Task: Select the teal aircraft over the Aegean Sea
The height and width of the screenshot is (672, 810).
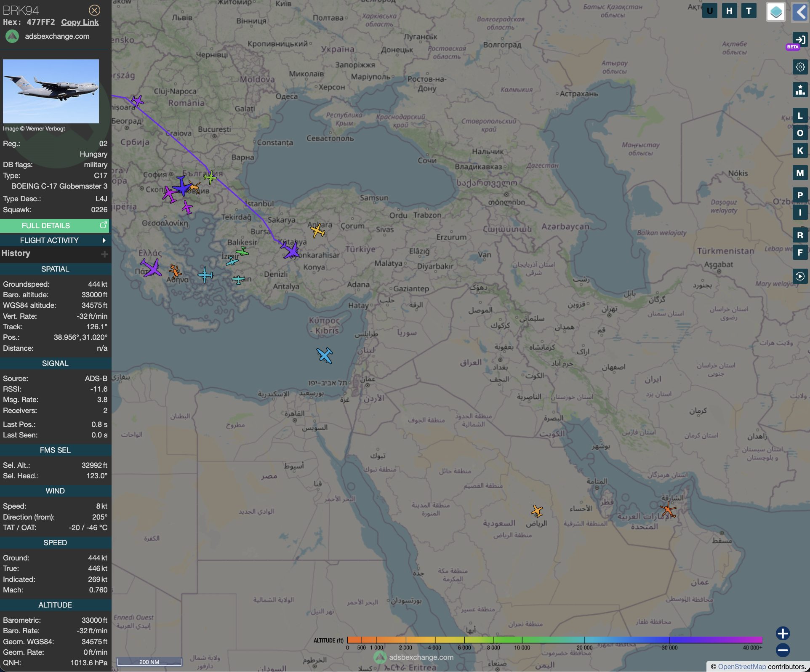Action: [205, 275]
